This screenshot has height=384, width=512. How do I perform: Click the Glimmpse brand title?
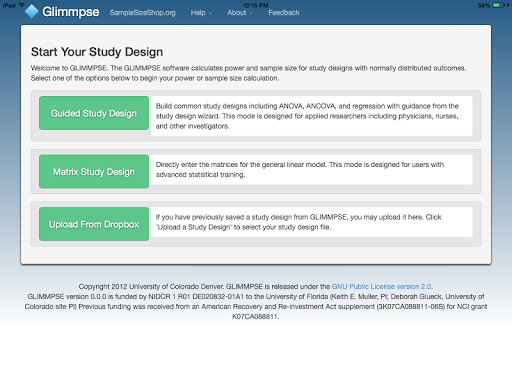[71, 12]
